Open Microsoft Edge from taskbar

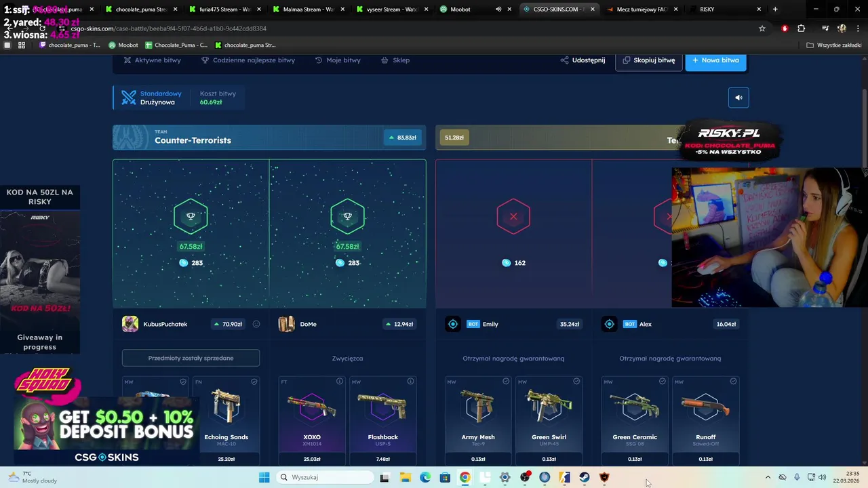tap(425, 477)
